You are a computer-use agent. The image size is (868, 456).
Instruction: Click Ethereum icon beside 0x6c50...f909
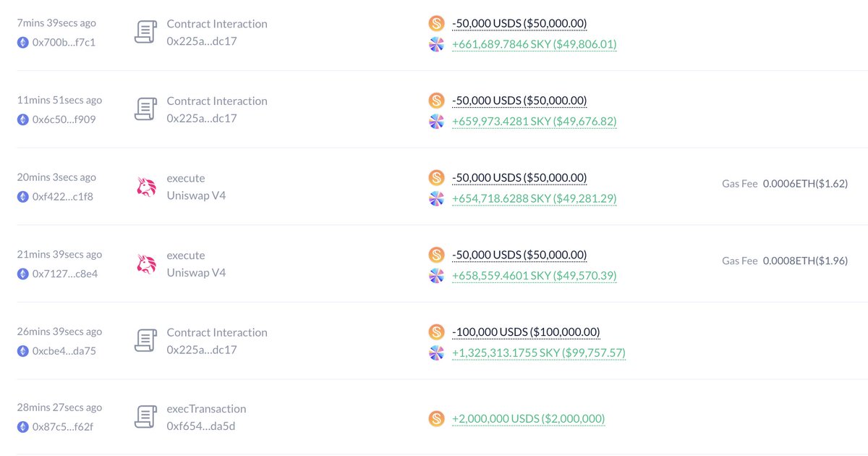click(23, 119)
